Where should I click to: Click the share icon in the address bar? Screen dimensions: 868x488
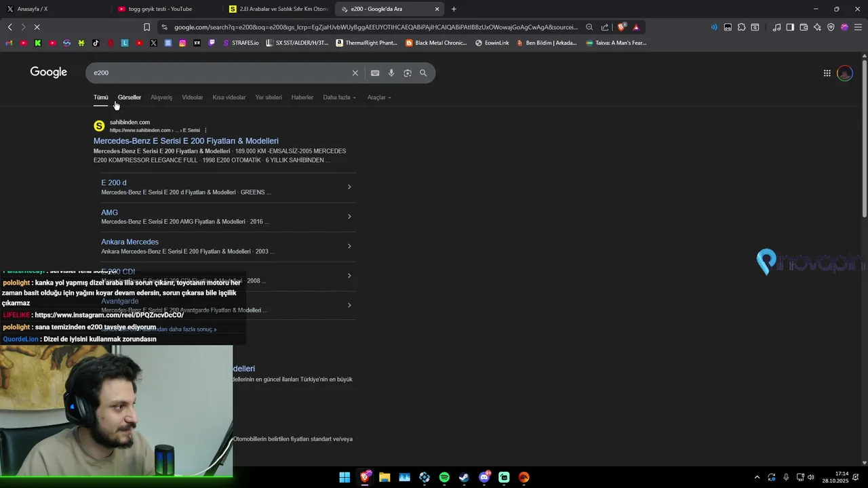click(x=605, y=27)
